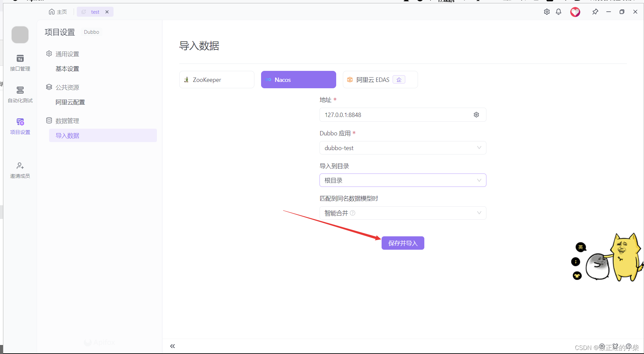This screenshot has height=354, width=644.
Task: Open the application settings gear
Action: (547, 12)
